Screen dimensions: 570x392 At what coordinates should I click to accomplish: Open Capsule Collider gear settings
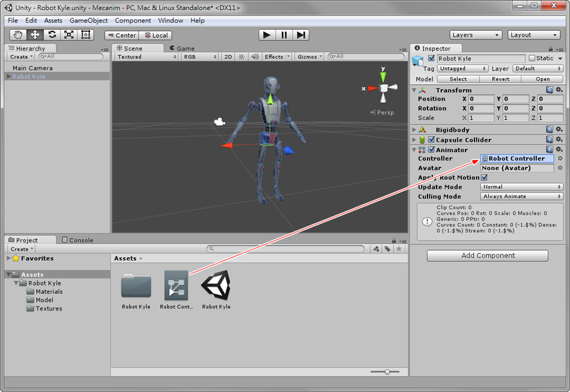tap(559, 140)
